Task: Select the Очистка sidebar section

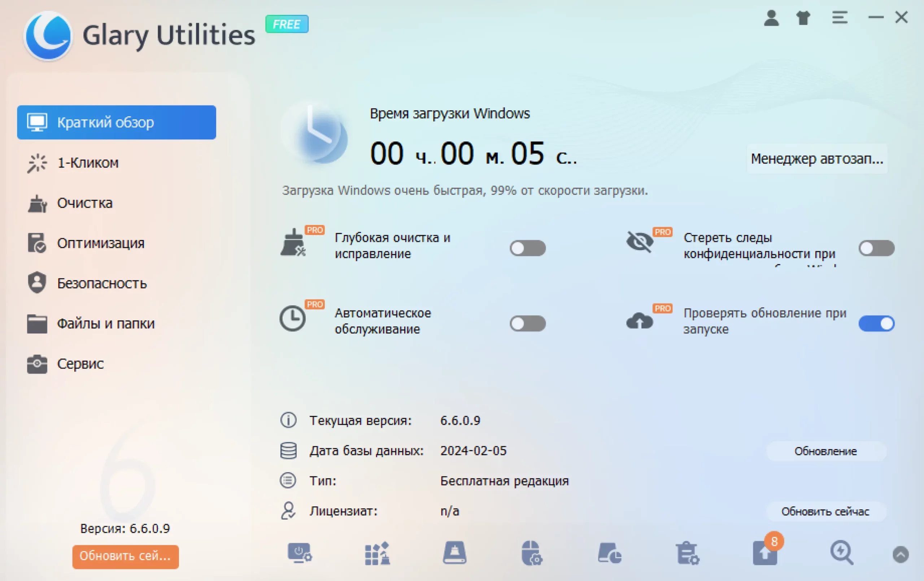Action: point(84,203)
